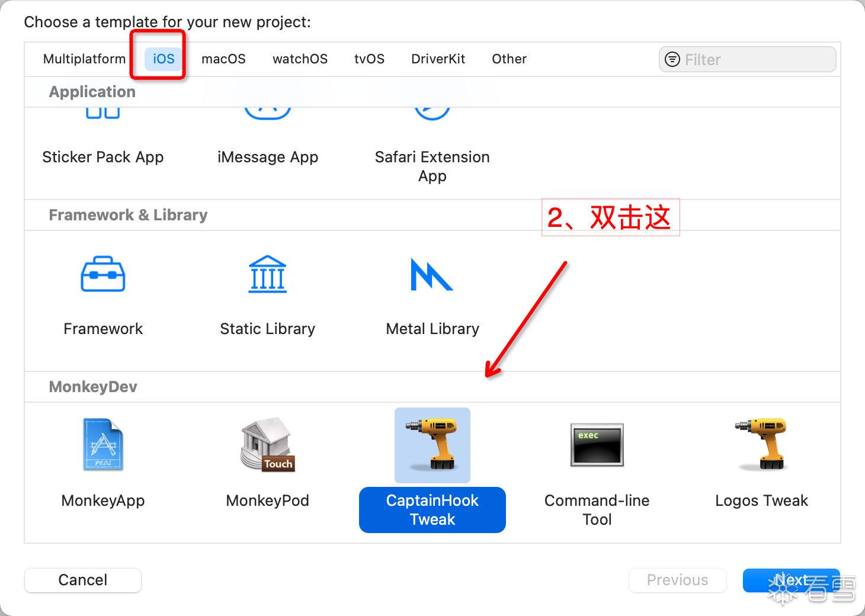
Task: Switch to the Multiplatform tab
Action: point(85,59)
